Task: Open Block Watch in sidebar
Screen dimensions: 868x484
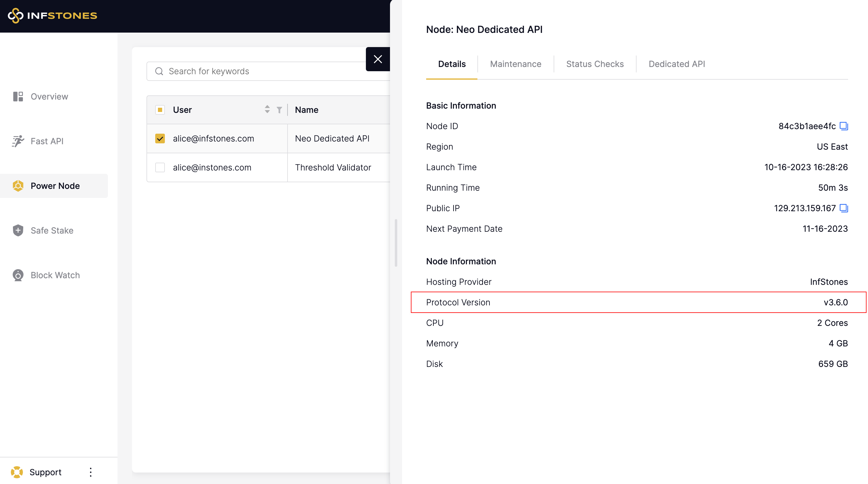Action: point(55,275)
